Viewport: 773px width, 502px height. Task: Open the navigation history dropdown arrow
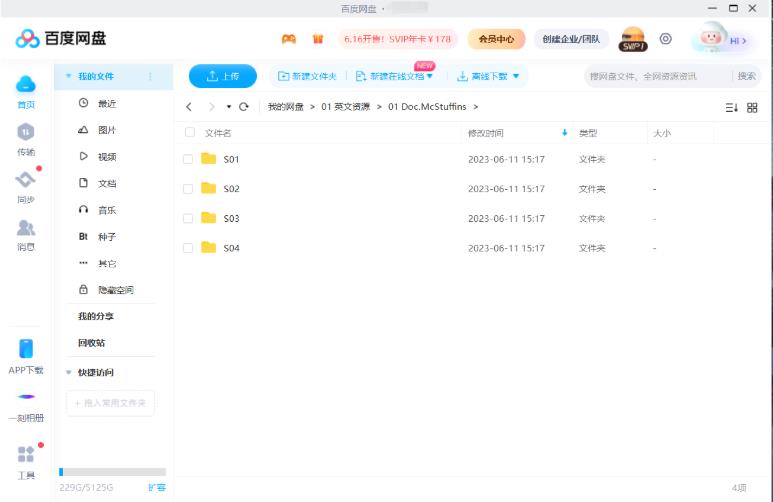coord(229,107)
